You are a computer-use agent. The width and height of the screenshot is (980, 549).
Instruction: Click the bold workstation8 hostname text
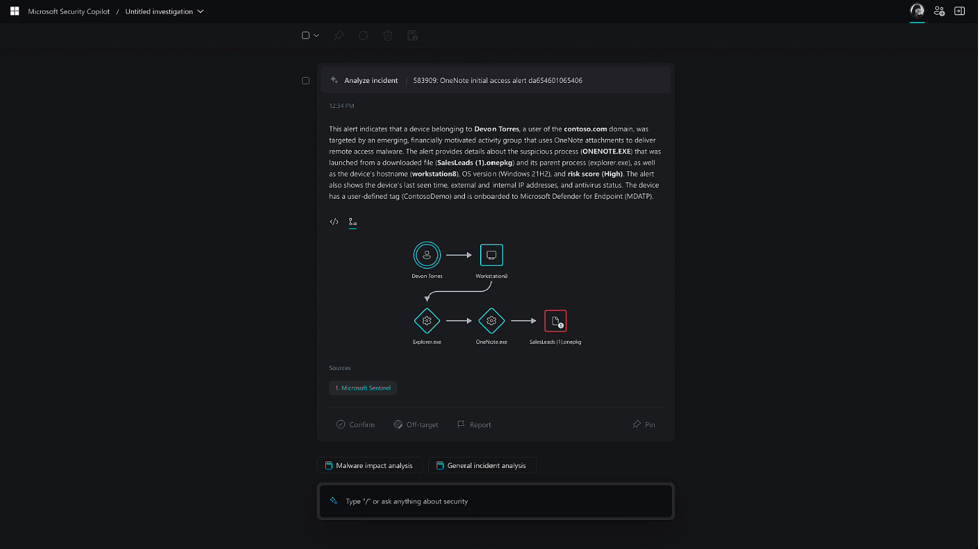[434, 174]
